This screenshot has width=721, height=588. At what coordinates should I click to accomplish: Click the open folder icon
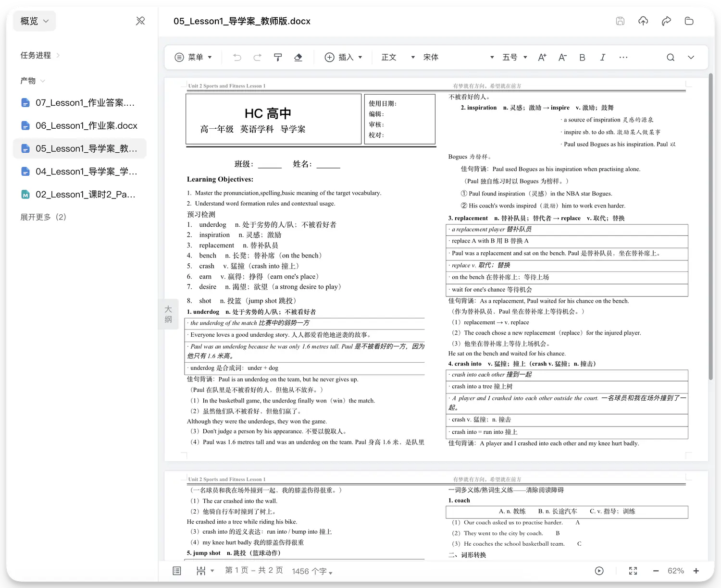689,21
